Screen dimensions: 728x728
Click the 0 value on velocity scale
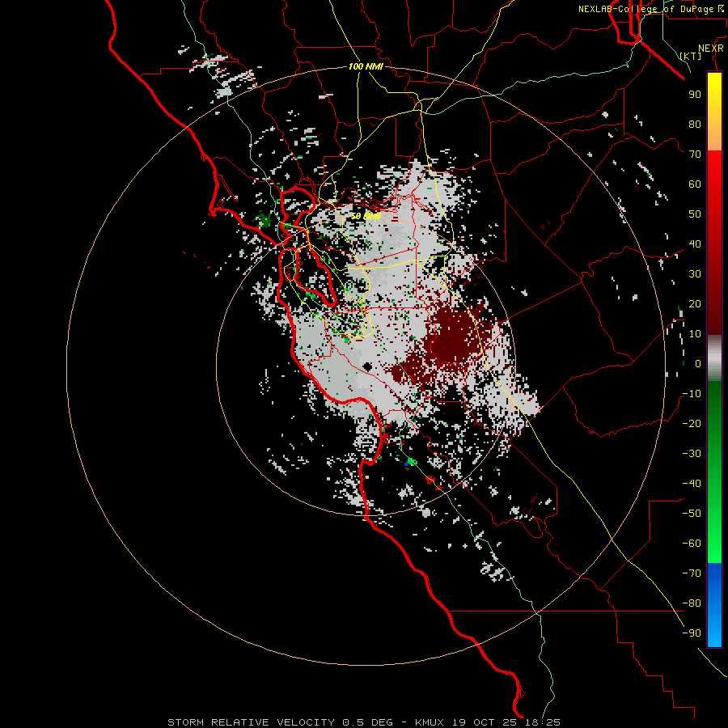pyautogui.click(x=698, y=364)
